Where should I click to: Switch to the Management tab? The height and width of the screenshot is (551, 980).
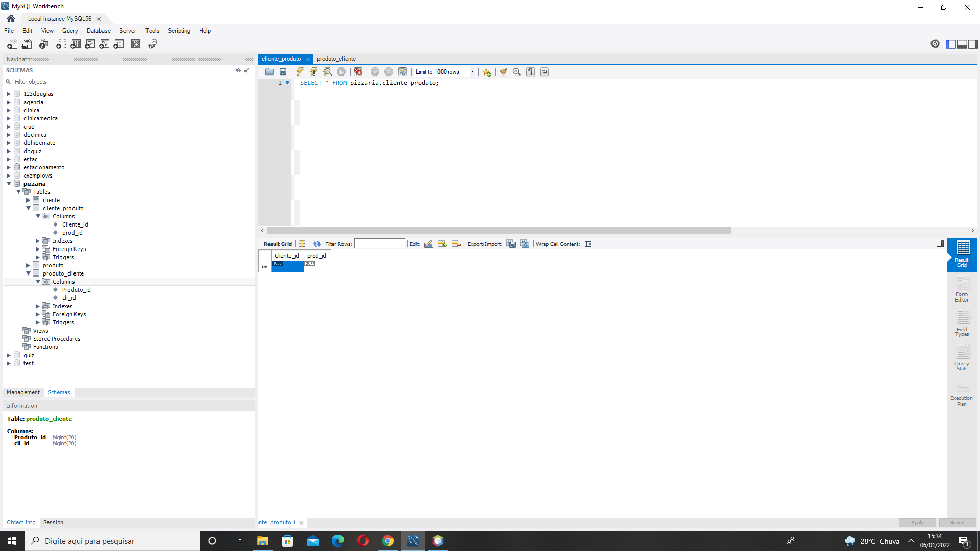(23, 392)
